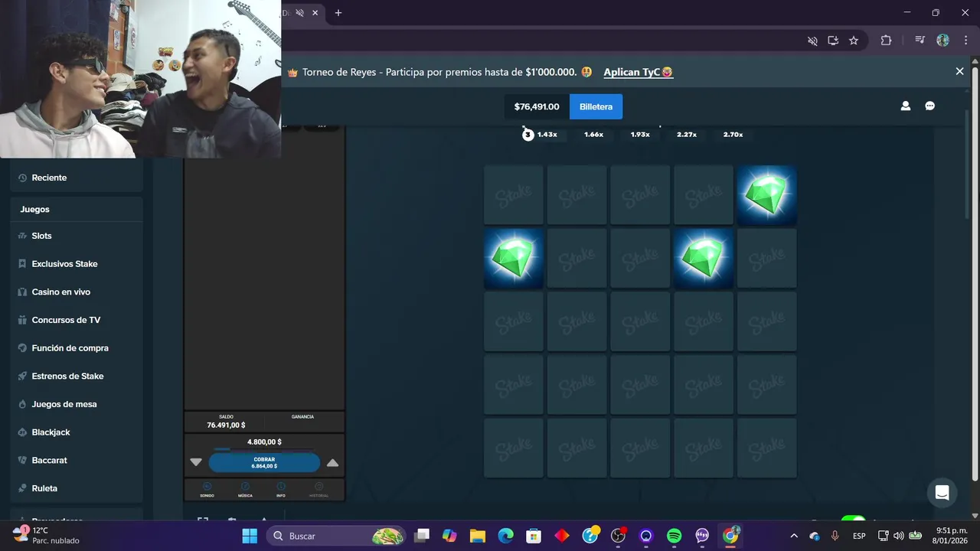
Task: Open the game Historial icon
Action: 319,487
